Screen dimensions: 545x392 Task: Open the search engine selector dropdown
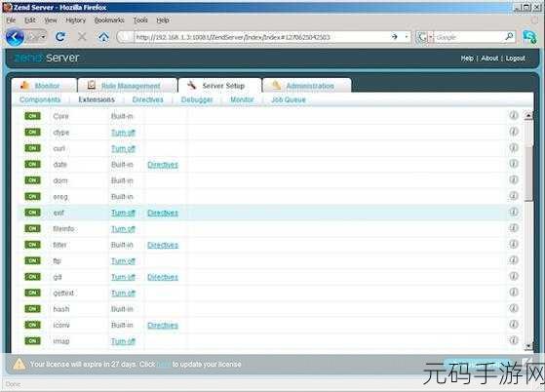[x=431, y=37]
